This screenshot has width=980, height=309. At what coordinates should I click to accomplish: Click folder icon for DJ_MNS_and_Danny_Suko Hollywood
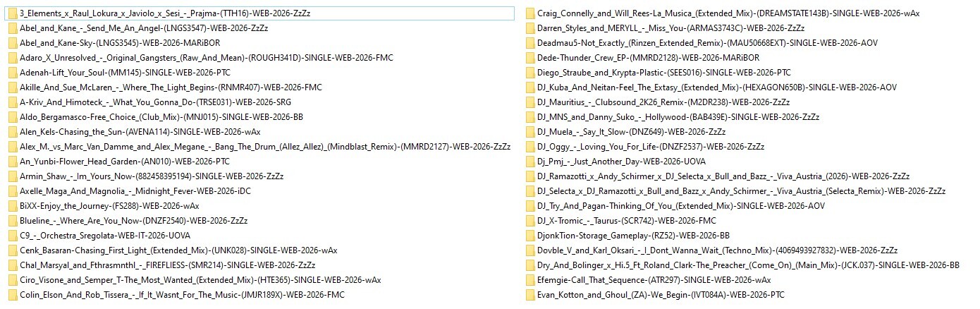click(x=529, y=117)
